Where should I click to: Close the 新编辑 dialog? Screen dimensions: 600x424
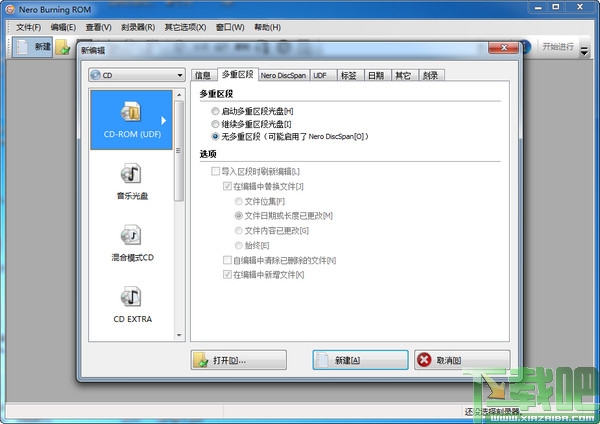pos(504,47)
